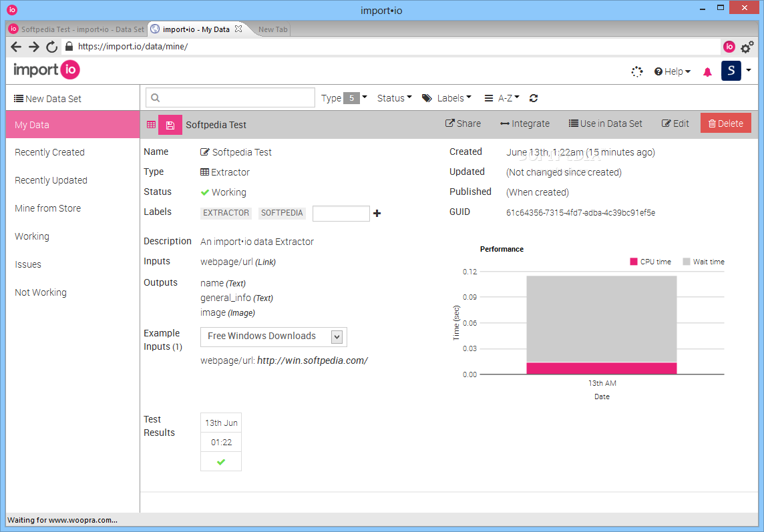Open the Free Windows Downloads example dropdown
The image size is (764, 532).
(x=273, y=336)
